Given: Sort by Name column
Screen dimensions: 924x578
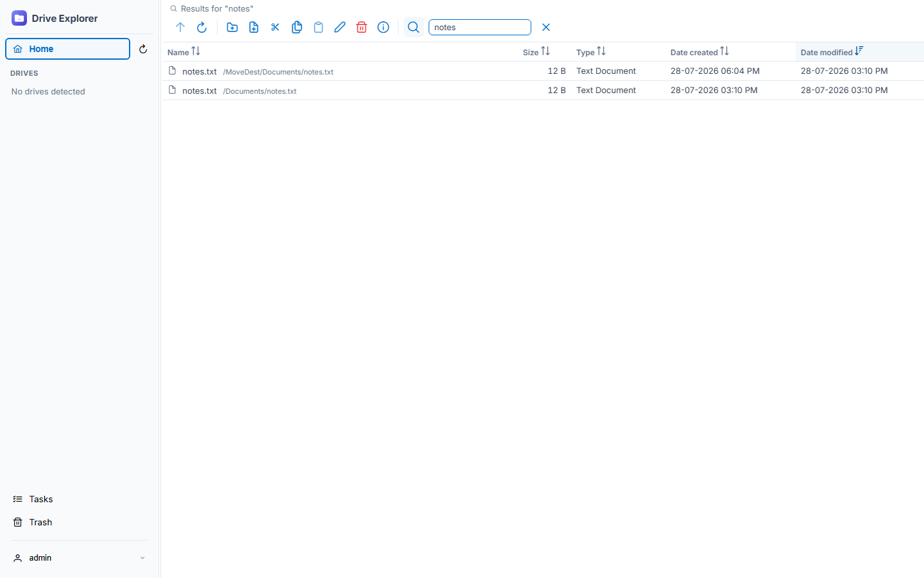Looking at the screenshot, I should coord(184,52).
